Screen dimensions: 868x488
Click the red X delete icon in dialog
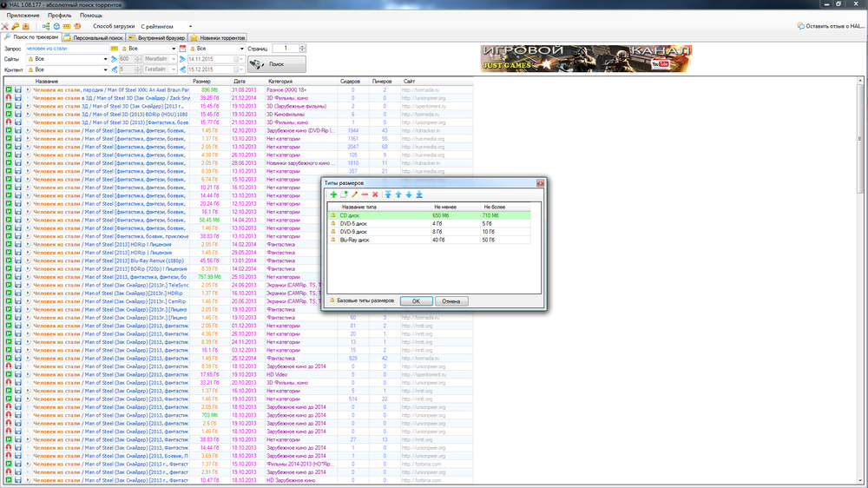click(x=375, y=195)
